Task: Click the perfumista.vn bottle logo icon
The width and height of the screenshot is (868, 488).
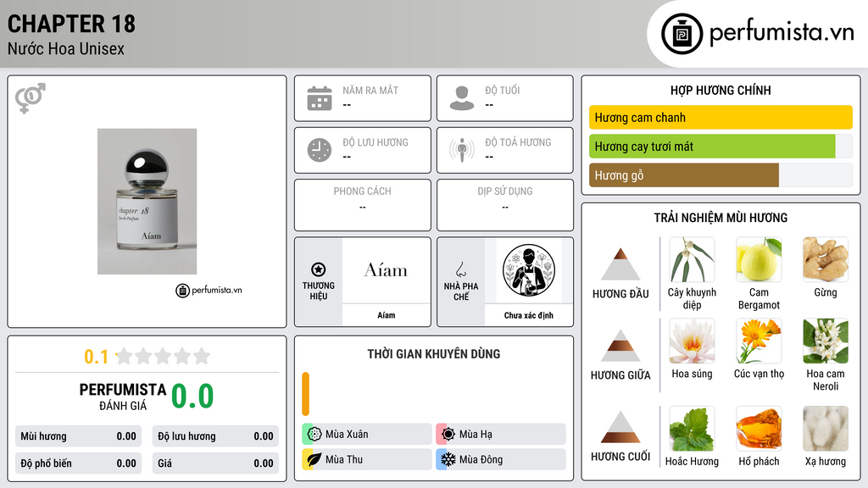Action: [x=682, y=34]
